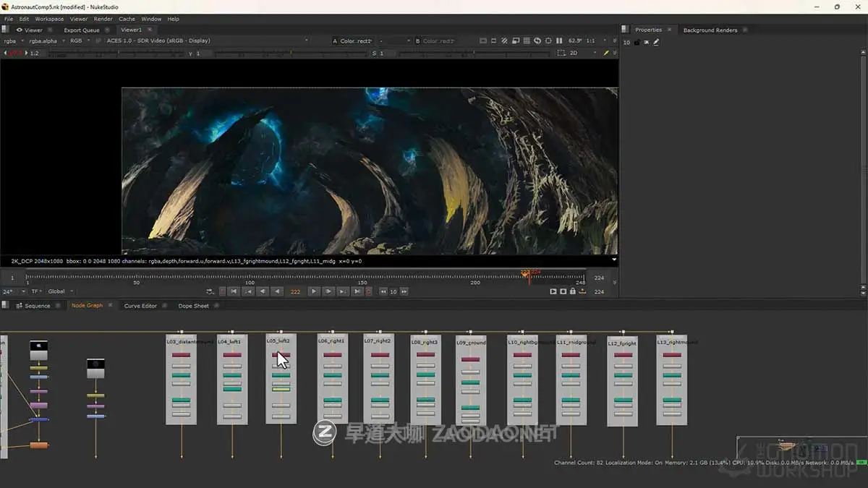Click the pencil edit icon in the Properties panel

point(656,42)
